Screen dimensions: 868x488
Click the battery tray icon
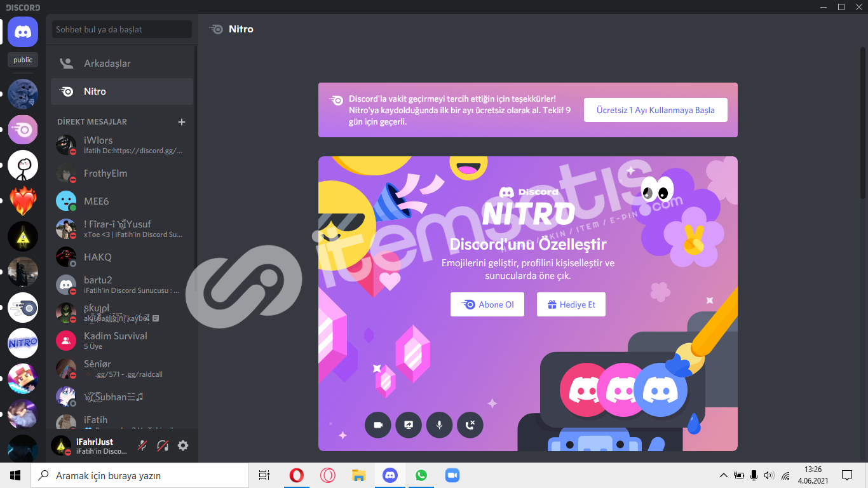[739, 475]
